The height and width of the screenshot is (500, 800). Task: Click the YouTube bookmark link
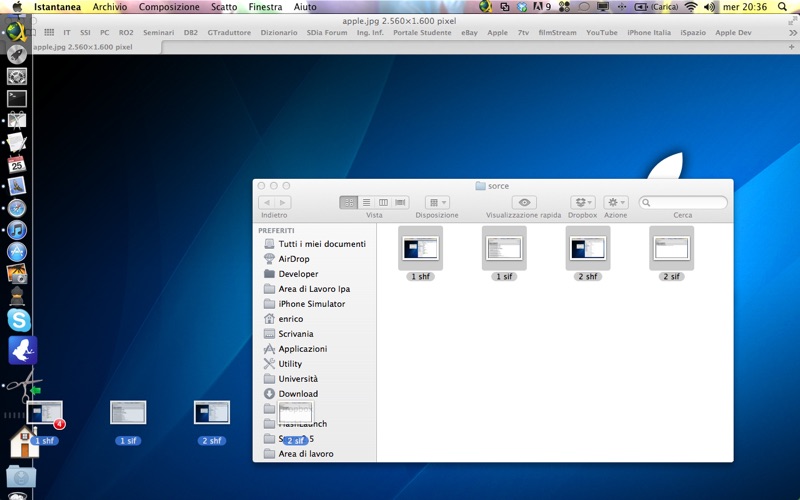[601, 32]
